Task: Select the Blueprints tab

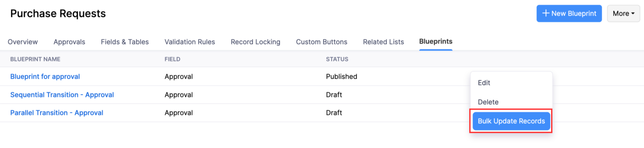Action: pyautogui.click(x=435, y=41)
